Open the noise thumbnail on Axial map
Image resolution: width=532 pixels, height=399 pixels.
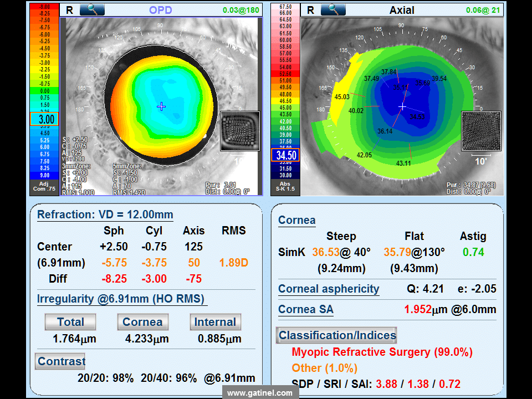(x=481, y=131)
